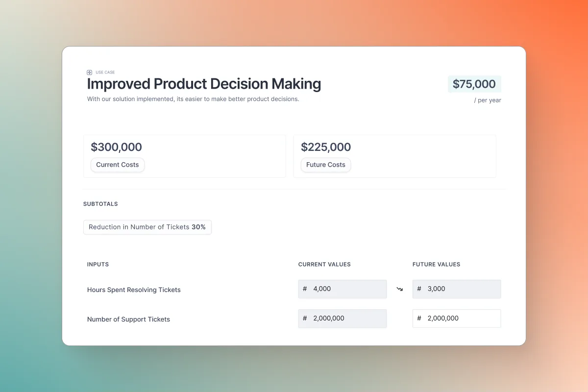Expand the Future Costs card details
The image size is (588, 392).
394,156
